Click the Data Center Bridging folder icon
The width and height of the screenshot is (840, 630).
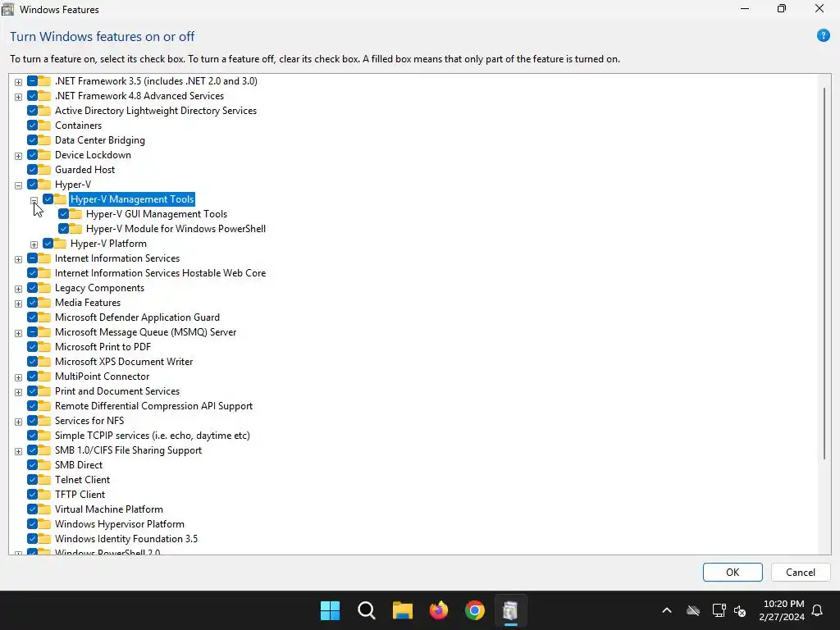point(45,140)
